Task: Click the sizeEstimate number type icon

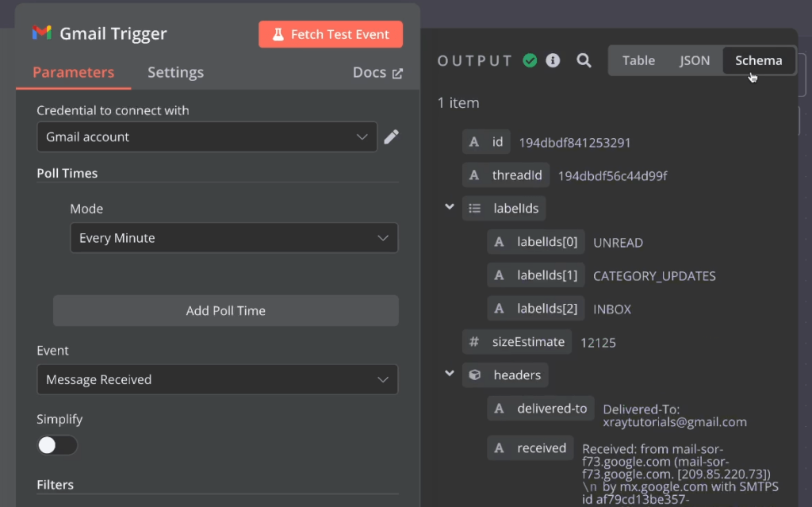Action: [x=474, y=342]
